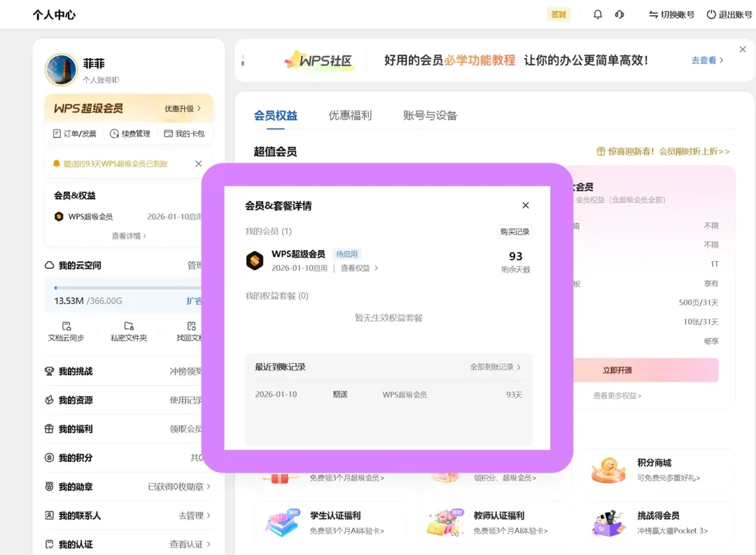Viewport: 756px width, 555px height.
Task: Click the 待启用 status tag
Action: [346, 254]
